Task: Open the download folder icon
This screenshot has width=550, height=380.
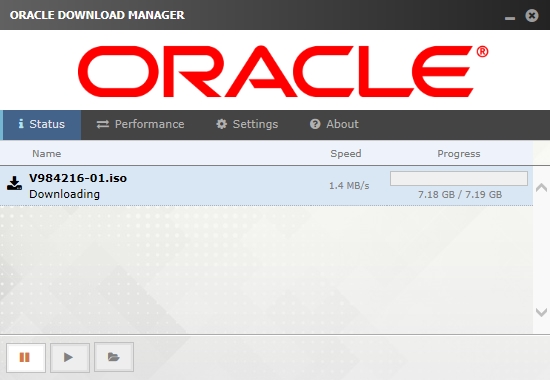Action: tap(114, 357)
